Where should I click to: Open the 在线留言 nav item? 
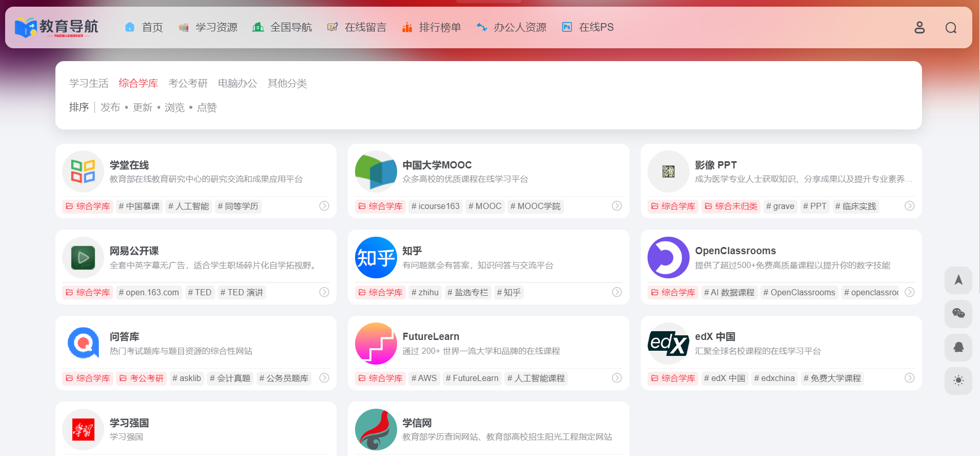pos(357,27)
